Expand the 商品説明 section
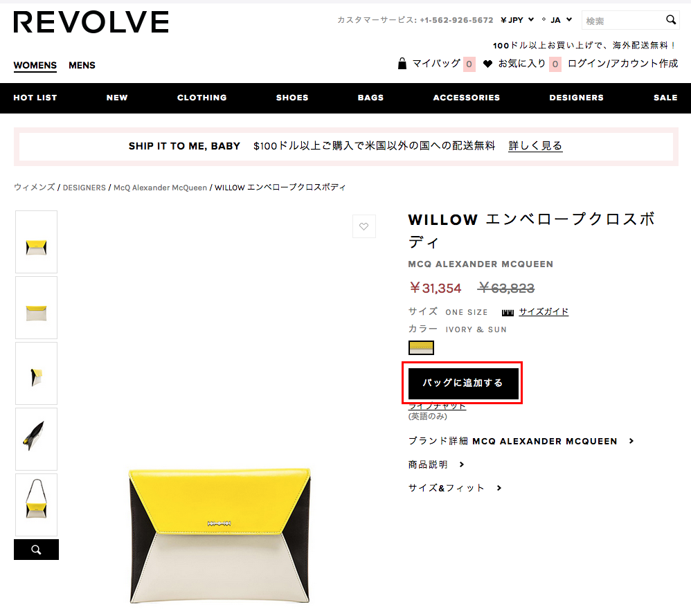The image size is (691, 616). pos(436,464)
